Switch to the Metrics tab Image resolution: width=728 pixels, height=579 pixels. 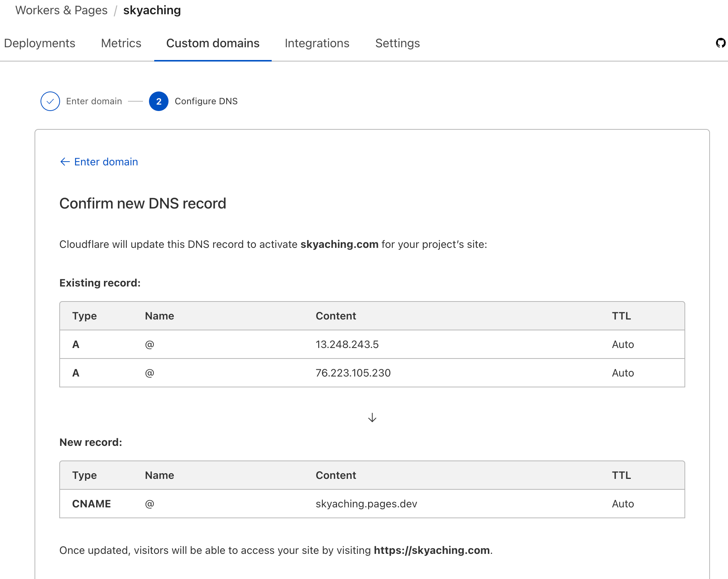pos(121,43)
